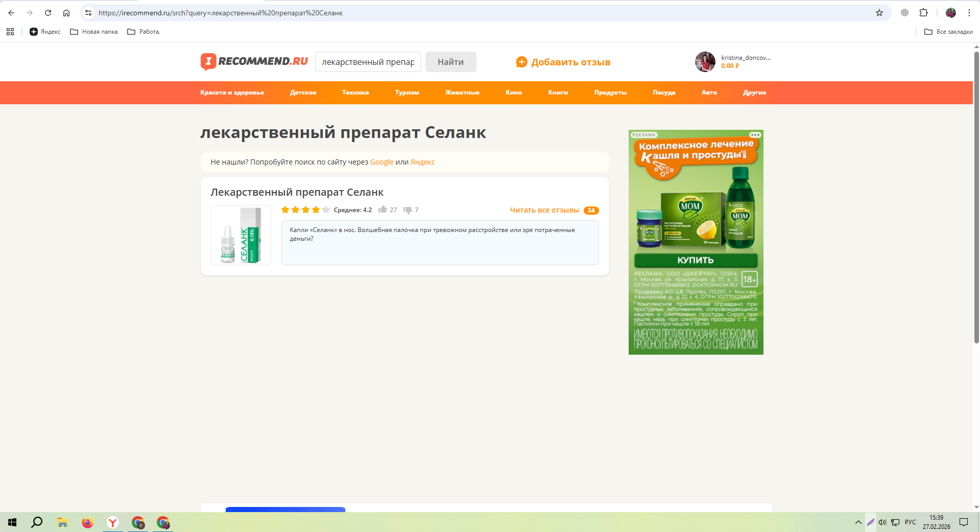Viewport: 980px width, 532px height.
Task: Open the volume control in system tray
Action: click(x=882, y=522)
